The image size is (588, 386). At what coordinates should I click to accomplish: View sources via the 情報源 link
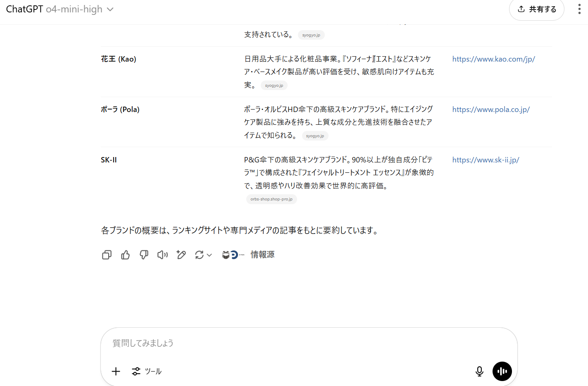[x=263, y=255]
